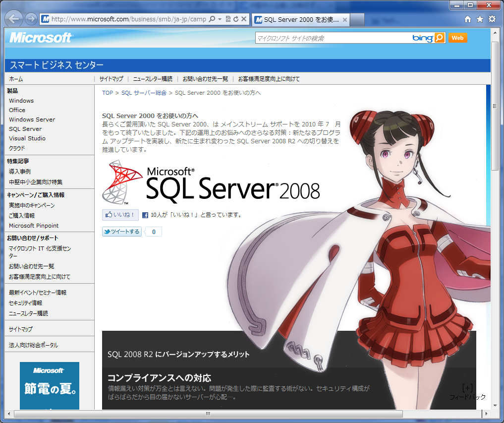Open Favorites with the star icon
The width and height of the screenshot is (504, 423).
point(480,19)
